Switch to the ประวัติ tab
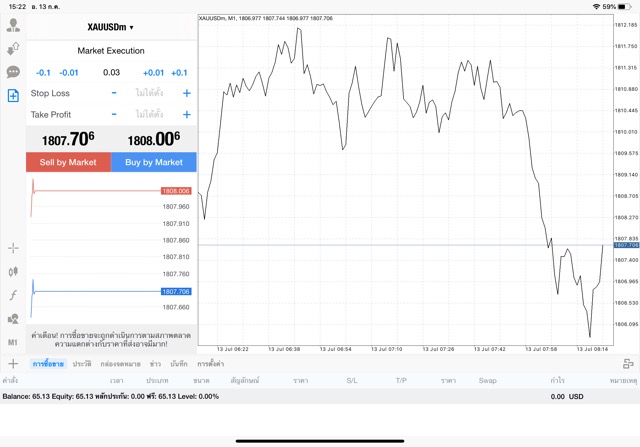The width and height of the screenshot is (640, 447). (x=82, y=364)
